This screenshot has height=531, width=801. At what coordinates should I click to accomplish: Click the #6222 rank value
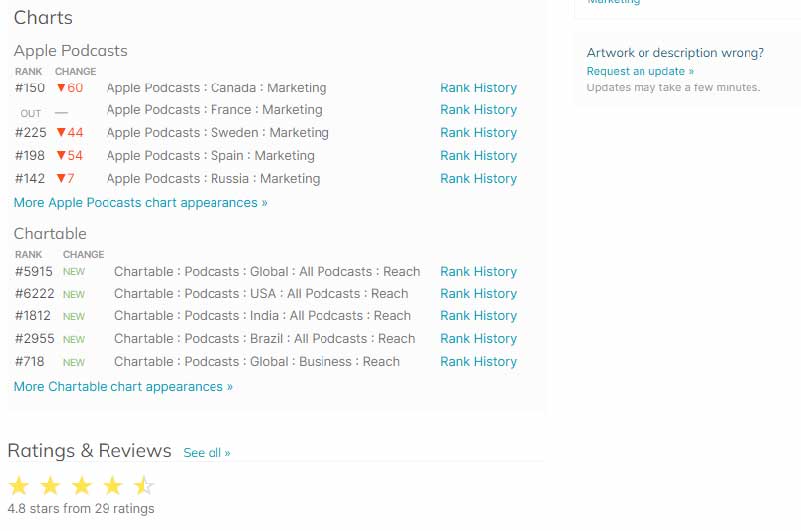(35, 294)
